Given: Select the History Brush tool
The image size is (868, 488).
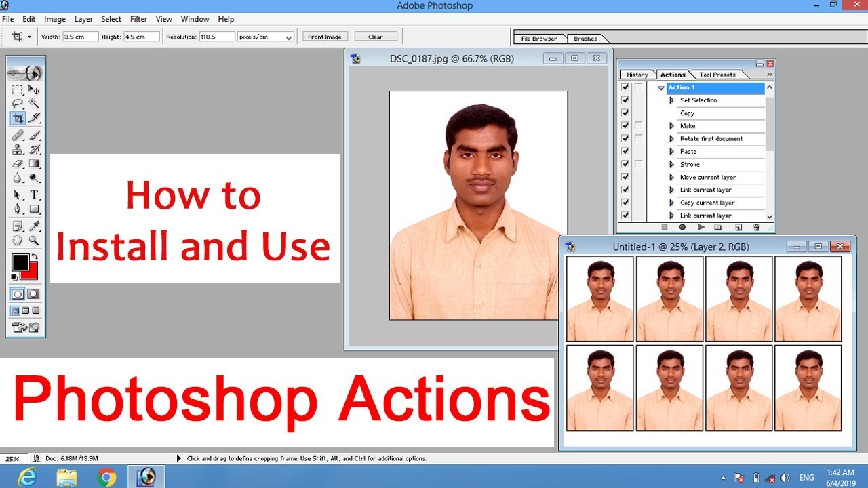Looking at the screenshot, I should point(34,150).
